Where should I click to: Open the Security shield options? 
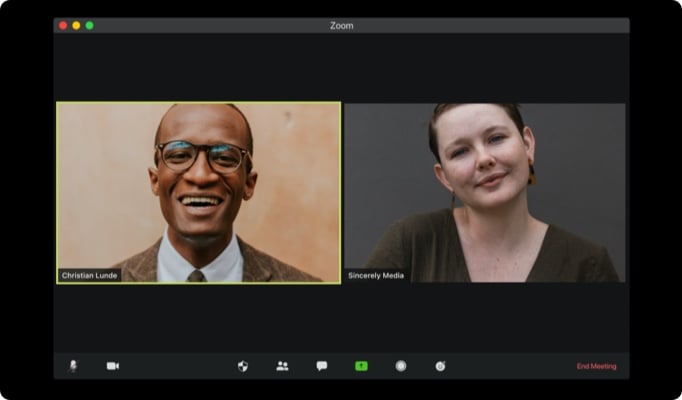point(243,366)
